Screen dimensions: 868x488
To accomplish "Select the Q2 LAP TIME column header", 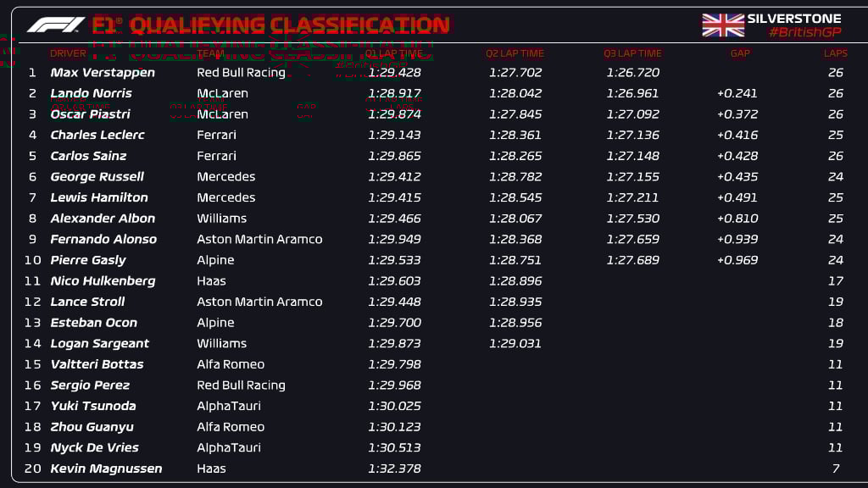I will 515,53.
